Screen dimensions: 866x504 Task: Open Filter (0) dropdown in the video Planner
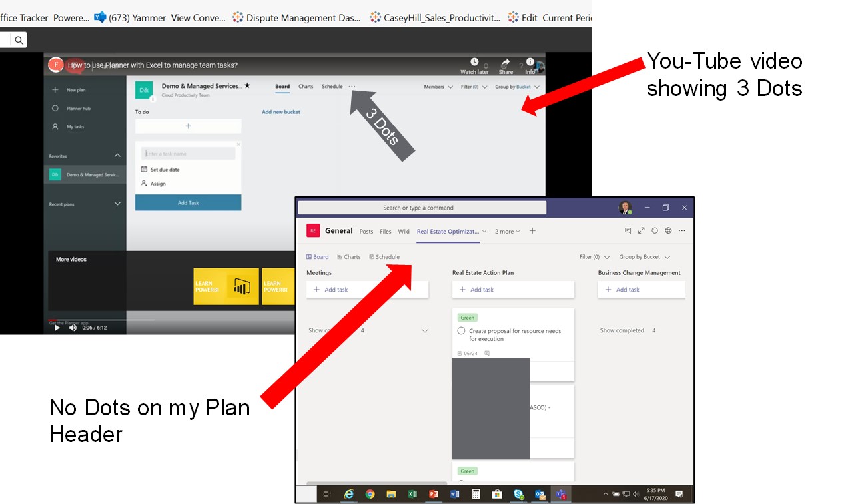click(x=474, y=87)
